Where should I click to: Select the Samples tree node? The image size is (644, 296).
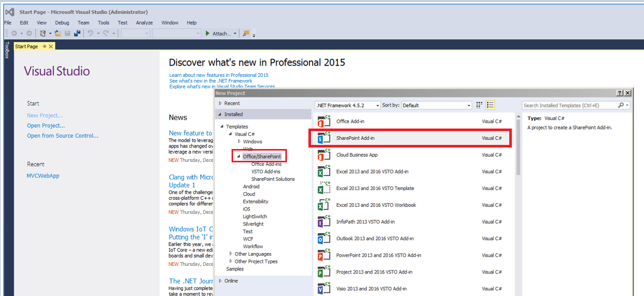(x=235, y=269)
